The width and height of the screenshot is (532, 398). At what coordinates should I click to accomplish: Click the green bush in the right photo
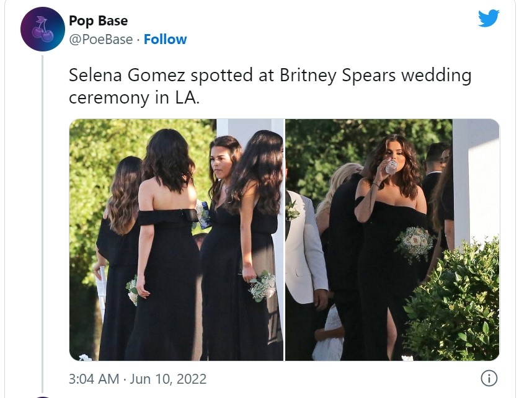pyautogui.click(x=456, y=304)
